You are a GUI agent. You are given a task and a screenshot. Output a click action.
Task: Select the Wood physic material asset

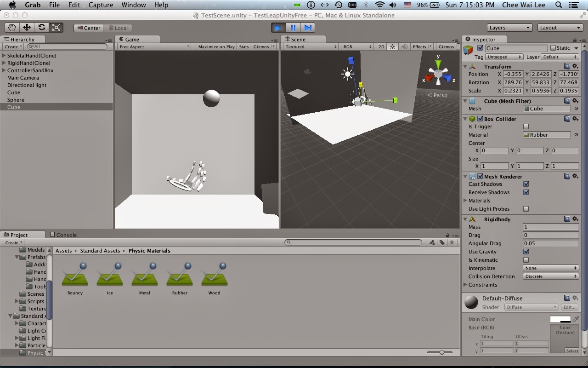[215, 279]
